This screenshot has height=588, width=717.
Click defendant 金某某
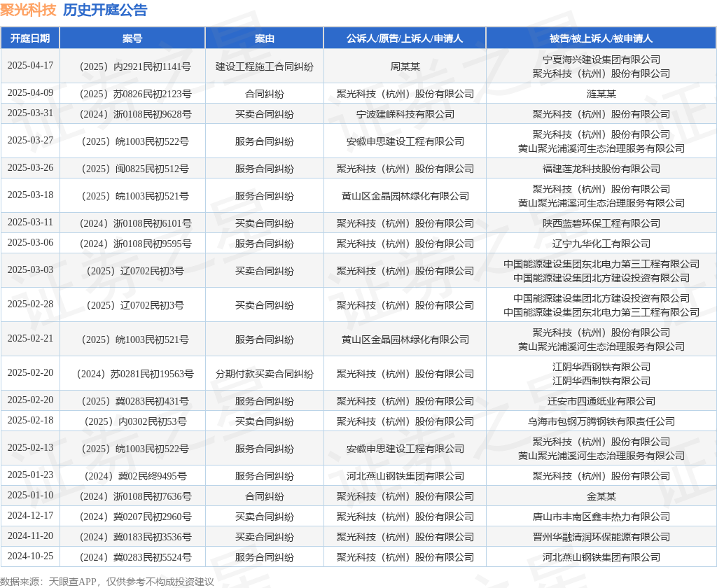601,496
